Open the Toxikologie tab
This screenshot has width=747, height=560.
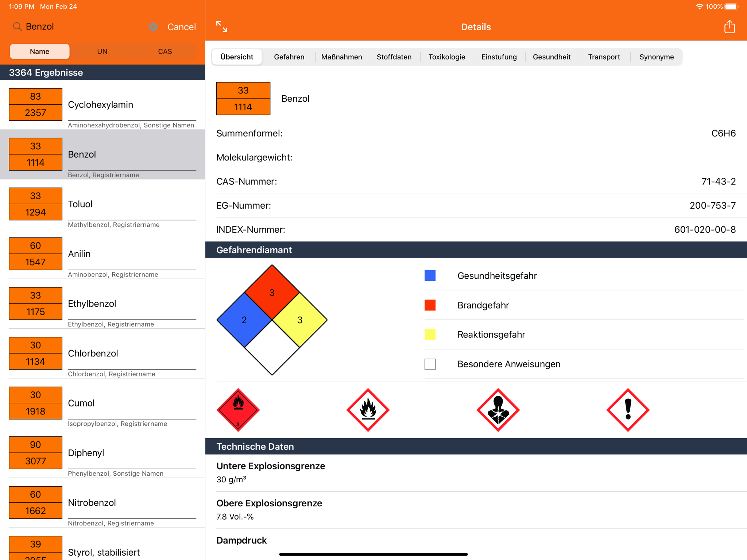(446, 57)
